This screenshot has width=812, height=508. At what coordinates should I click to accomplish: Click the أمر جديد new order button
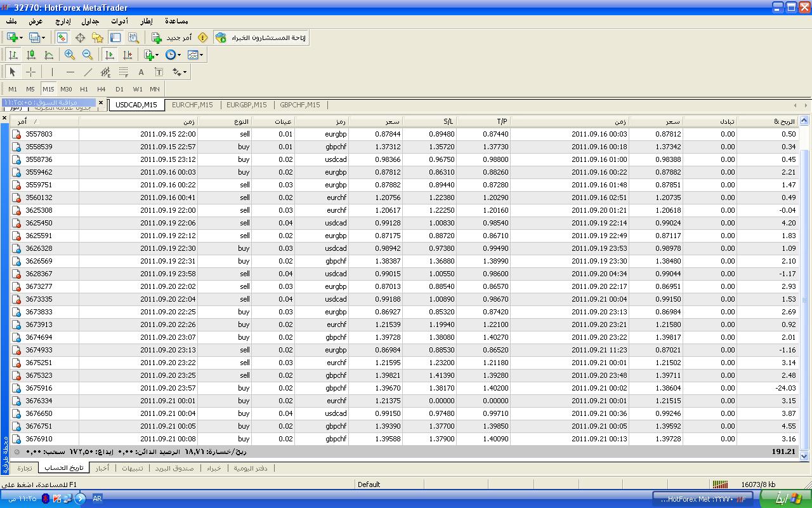(x=172, y=38)
